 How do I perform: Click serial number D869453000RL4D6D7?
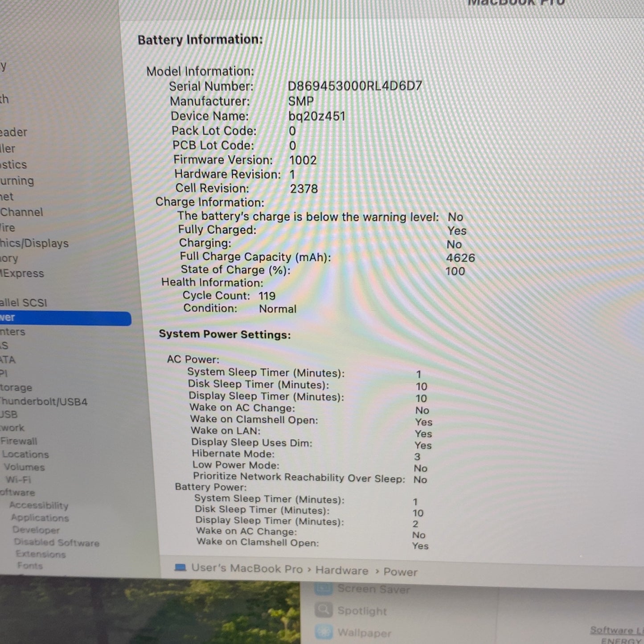coord(355,86)
